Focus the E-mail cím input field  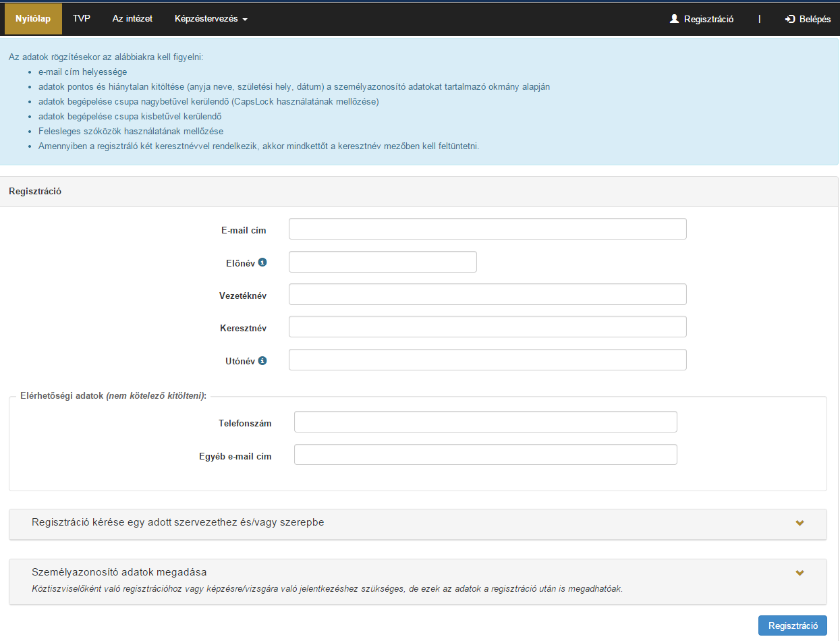coord(487,229)
